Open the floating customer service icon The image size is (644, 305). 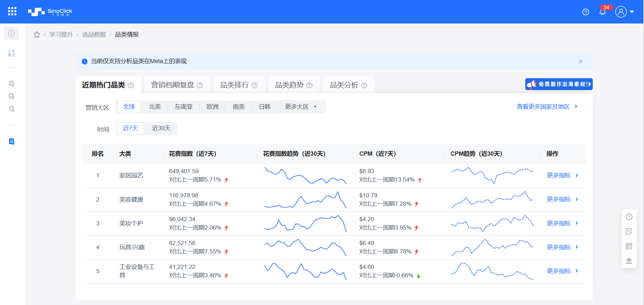click(x=629, y=261)
